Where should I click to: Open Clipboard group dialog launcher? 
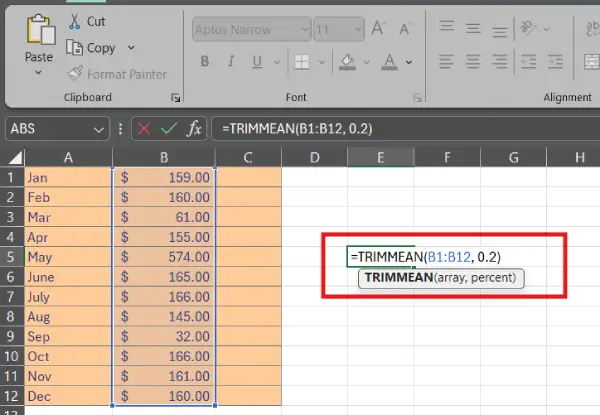coord(175,98)
